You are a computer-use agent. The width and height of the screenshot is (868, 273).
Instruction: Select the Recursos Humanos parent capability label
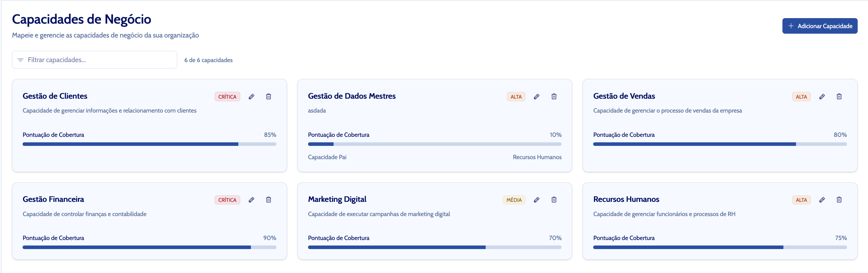(x=537, y=157)
